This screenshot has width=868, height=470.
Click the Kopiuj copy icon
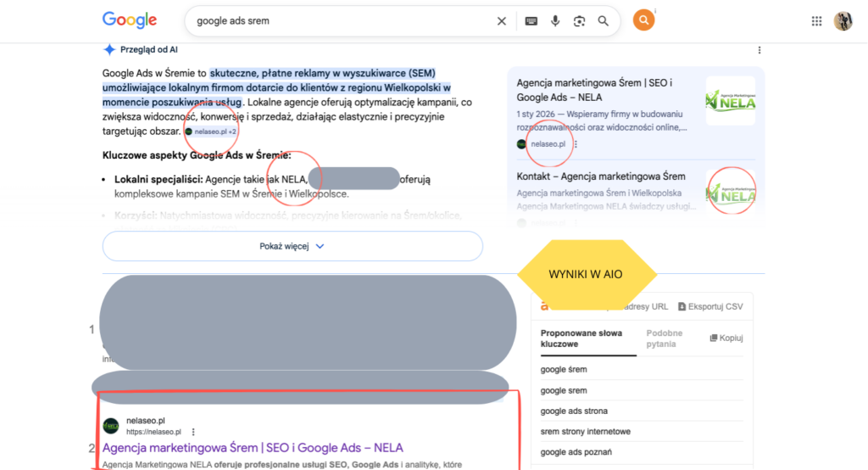tap(714, 338)
